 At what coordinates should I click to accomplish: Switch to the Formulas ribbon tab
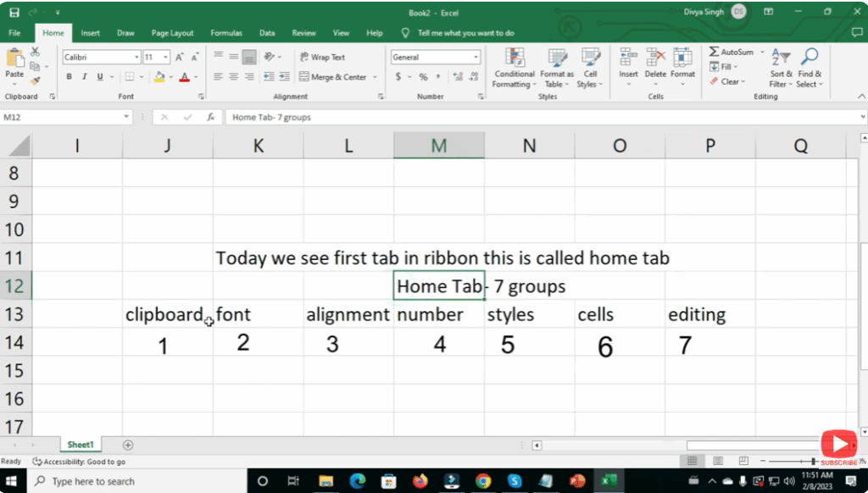point(226,33)
